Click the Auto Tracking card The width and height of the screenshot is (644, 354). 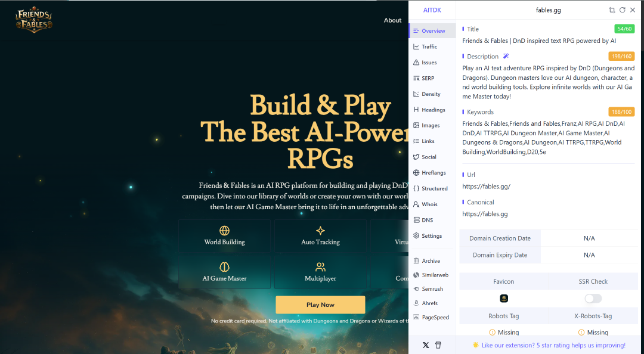pyautogui.click(x=320, y=236)
